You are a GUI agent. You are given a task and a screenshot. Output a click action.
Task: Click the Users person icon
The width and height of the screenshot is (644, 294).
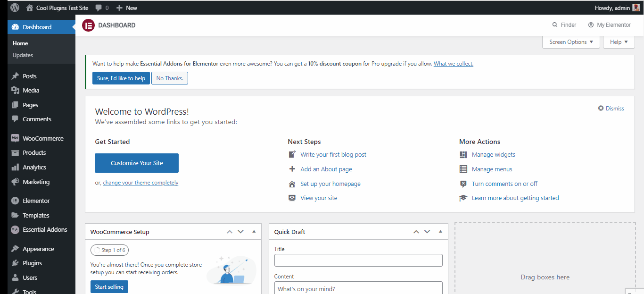click(x=15, y=277)
